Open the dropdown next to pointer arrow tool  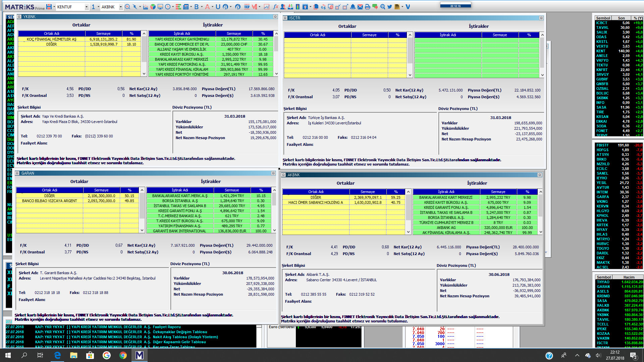point(140,7)
